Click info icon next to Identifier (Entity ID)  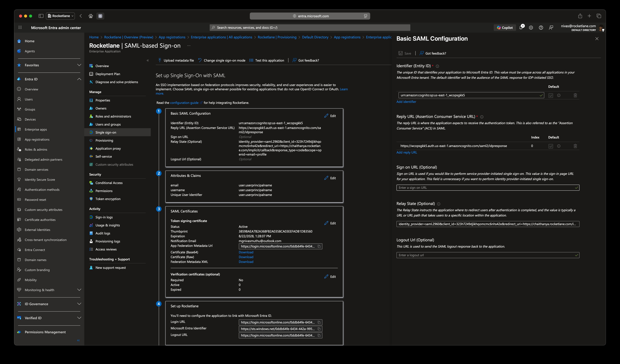[437, 66]
